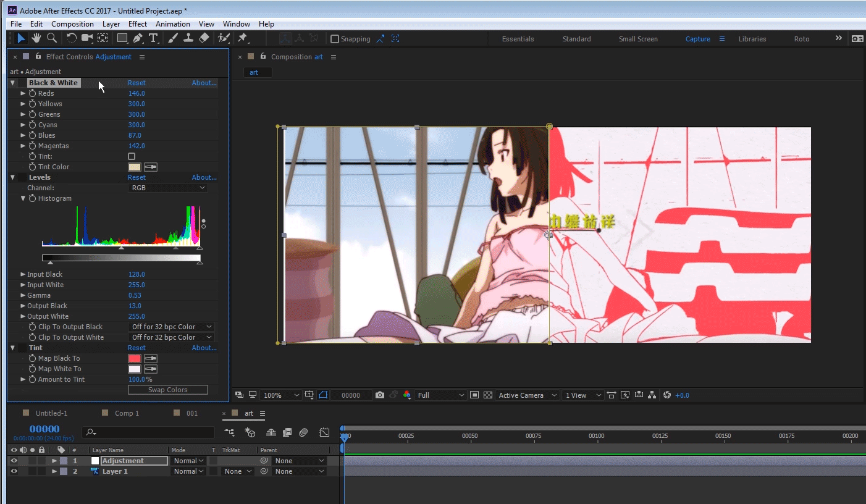Viewport: 866px width, 504px height.
Task: Select the Clone Stamp tool
Action: tap(188, 38)
